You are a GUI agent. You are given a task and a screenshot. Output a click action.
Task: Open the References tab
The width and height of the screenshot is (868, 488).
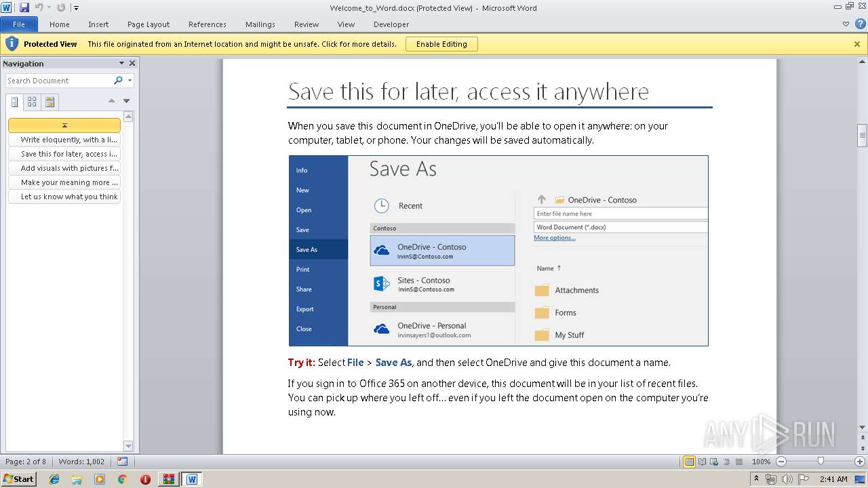tap(208, 24)
